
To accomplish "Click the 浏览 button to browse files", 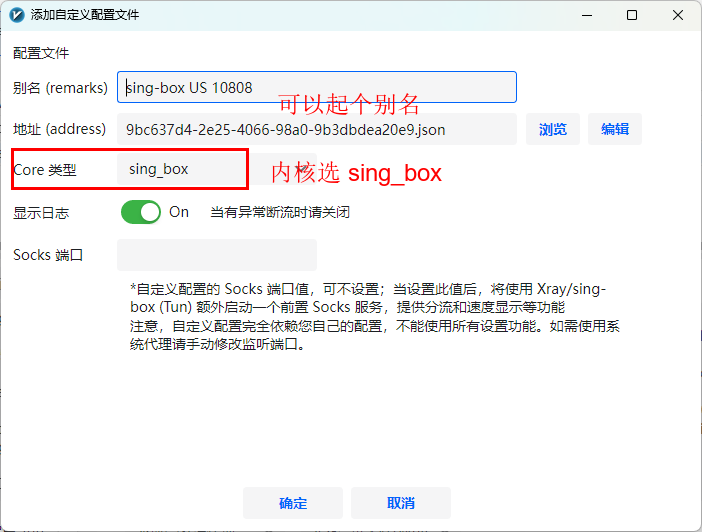I will [x=553, y=129].
